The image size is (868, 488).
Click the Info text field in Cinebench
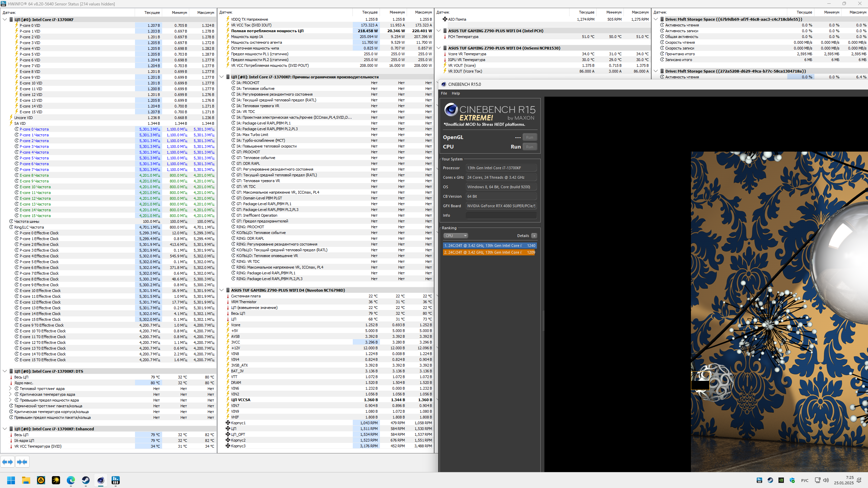click(x=501, y=215)
